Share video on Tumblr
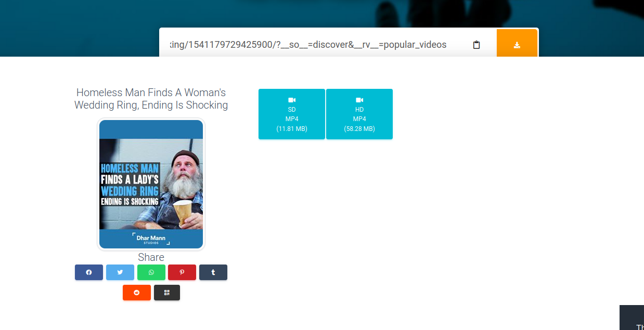The height and width of the screenshot is (330, 644). (x=213, y=272)
